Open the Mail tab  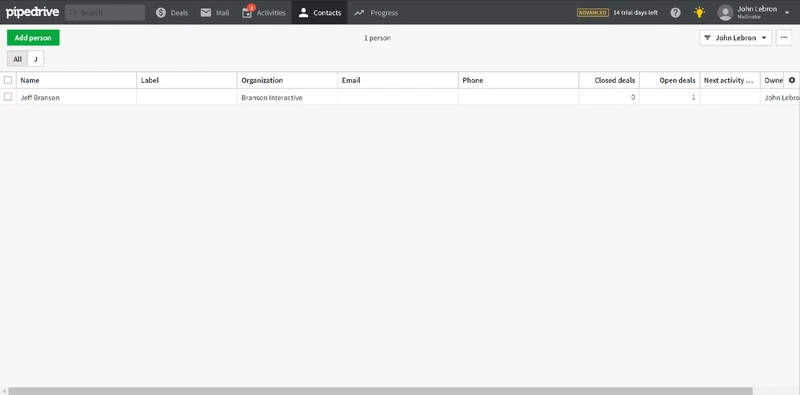tap(215, 13)
